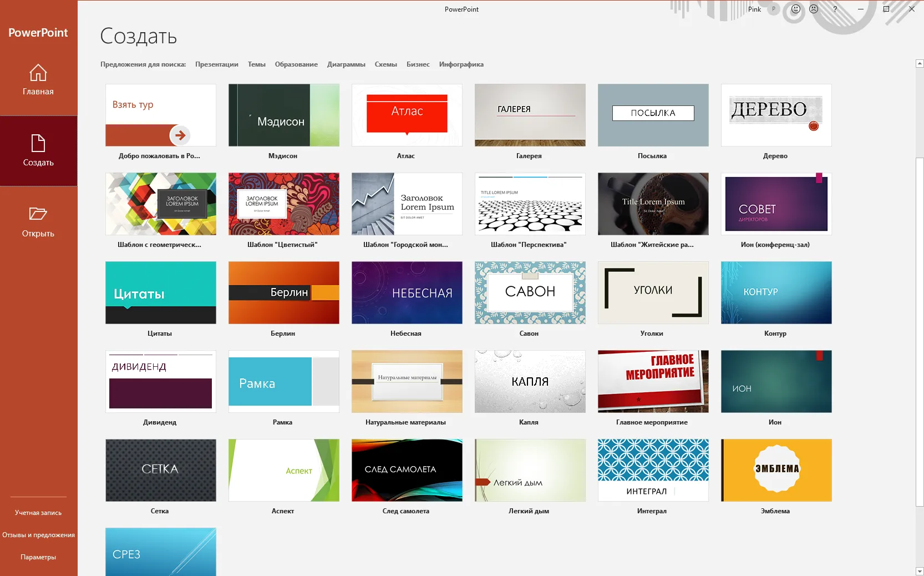
Task: Click the vertical scrollbar thumb
Action: pyautogui.click(x=920, y=332)
